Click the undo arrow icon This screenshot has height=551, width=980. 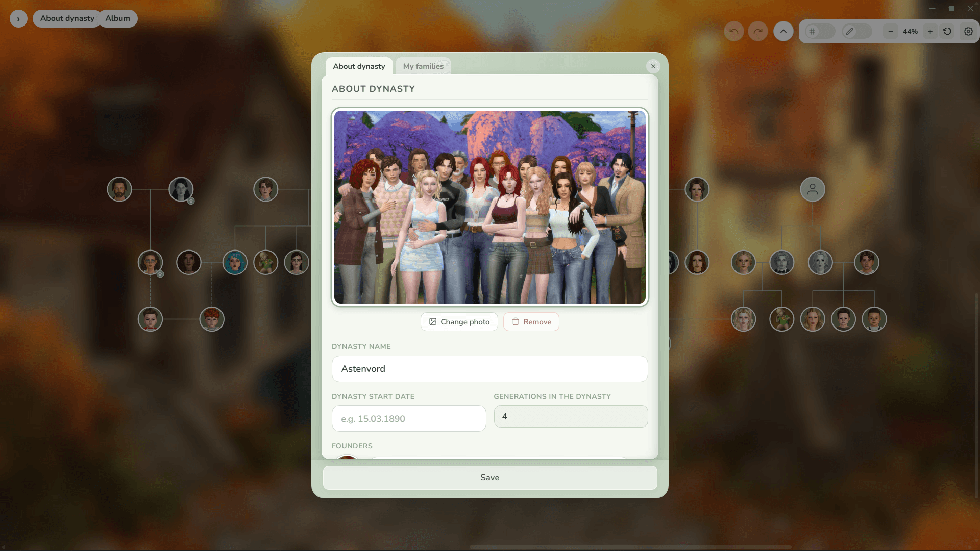[x=733, y=31]
